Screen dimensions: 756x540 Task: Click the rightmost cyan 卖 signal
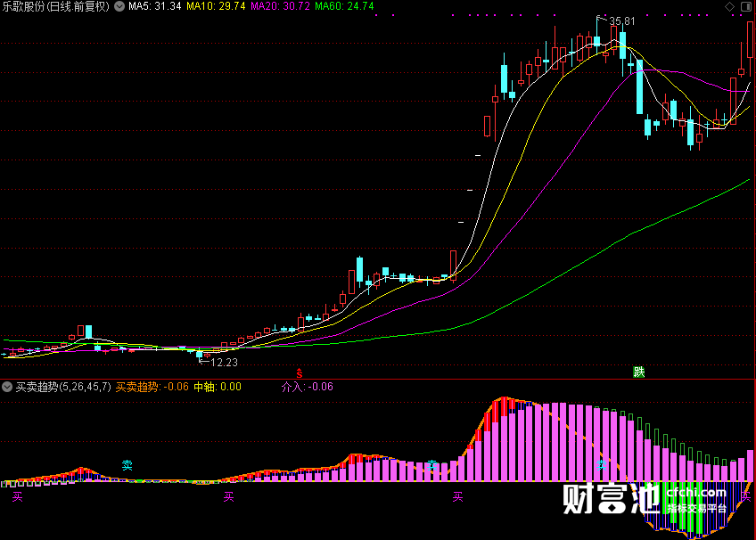[601, 465]
